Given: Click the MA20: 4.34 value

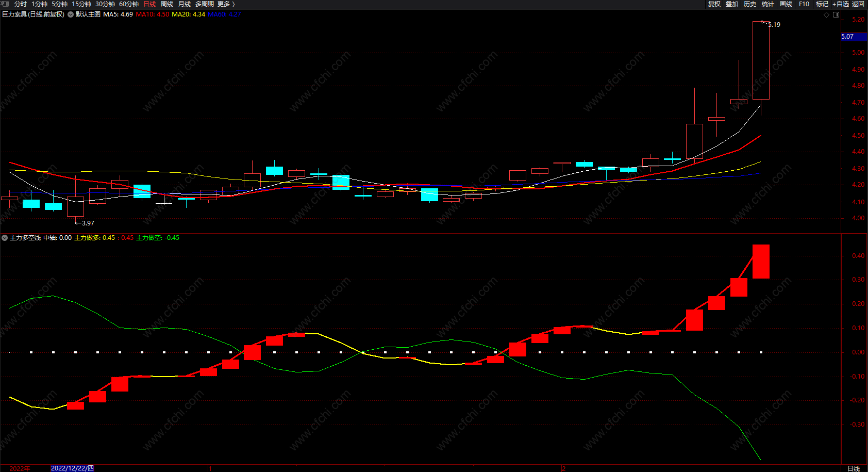Looking at the screenshot, I should [188, 14].
